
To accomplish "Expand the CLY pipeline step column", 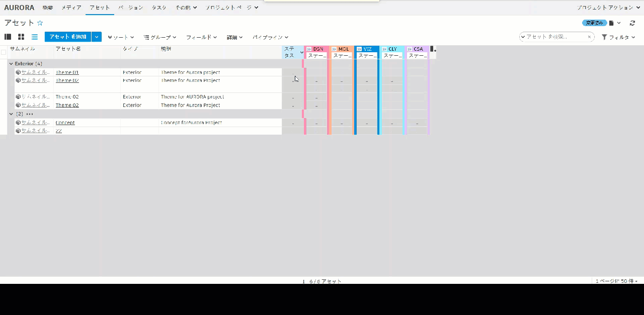I will (384, 49).
